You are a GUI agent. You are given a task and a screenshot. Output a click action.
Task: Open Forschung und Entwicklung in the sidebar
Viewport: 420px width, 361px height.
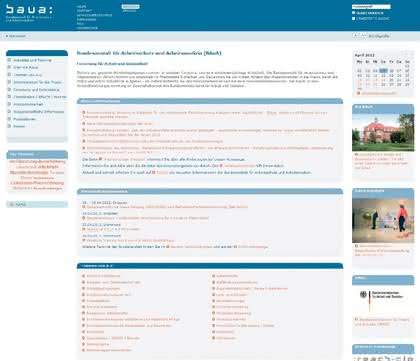coord(36,90)
